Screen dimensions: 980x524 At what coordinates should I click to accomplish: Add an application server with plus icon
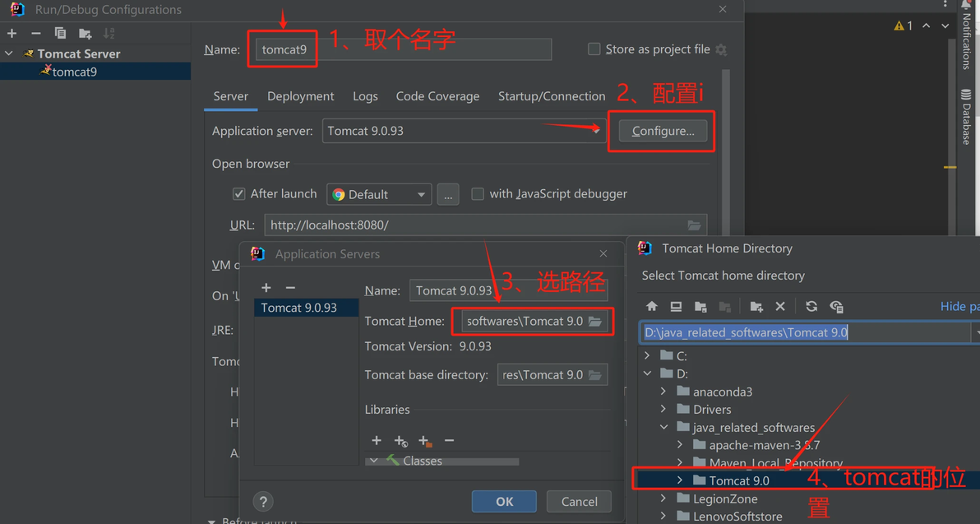click(x=266, y=288)
